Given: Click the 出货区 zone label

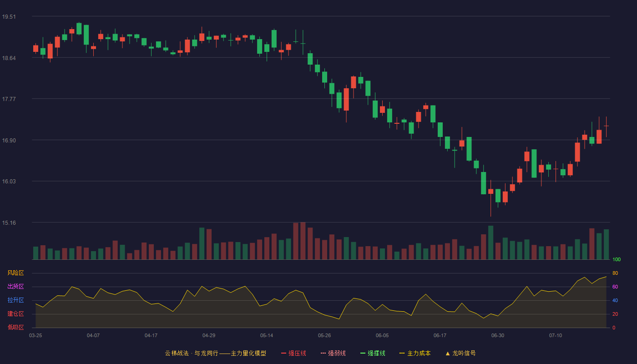Looking at the screenshot, I should [15, 287].
